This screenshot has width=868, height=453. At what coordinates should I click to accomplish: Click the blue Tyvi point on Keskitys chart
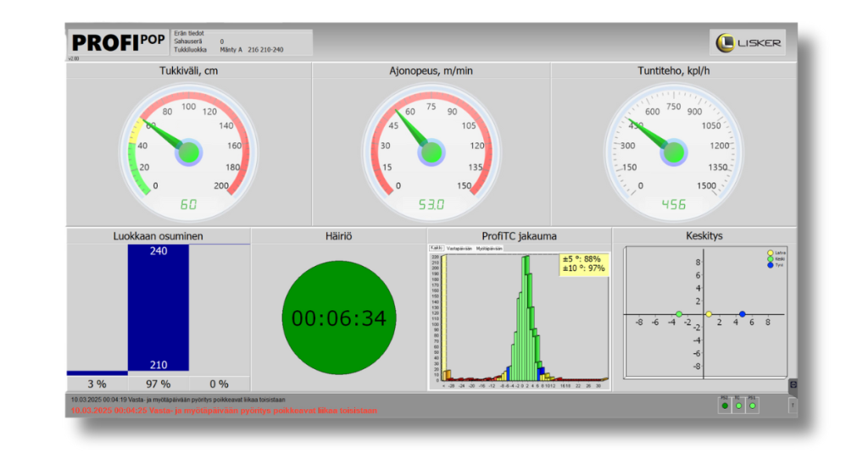(742, 315)
